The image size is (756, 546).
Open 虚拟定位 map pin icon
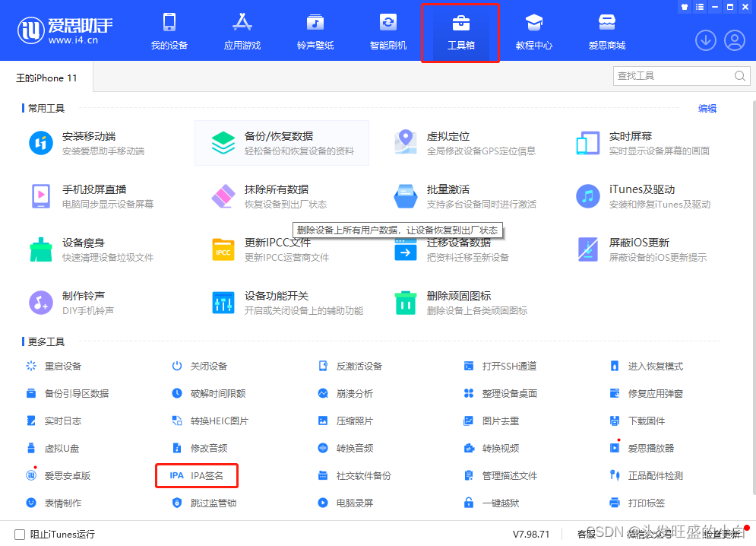click(406, 142)
